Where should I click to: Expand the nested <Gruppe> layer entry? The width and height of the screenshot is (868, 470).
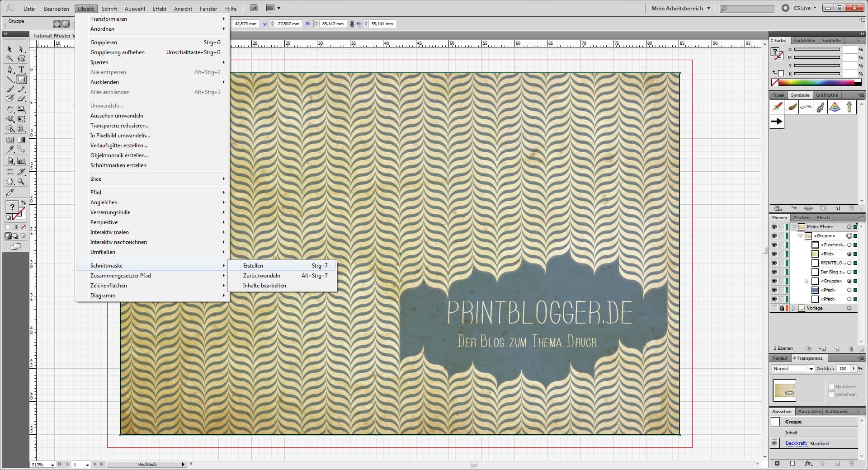807,281
